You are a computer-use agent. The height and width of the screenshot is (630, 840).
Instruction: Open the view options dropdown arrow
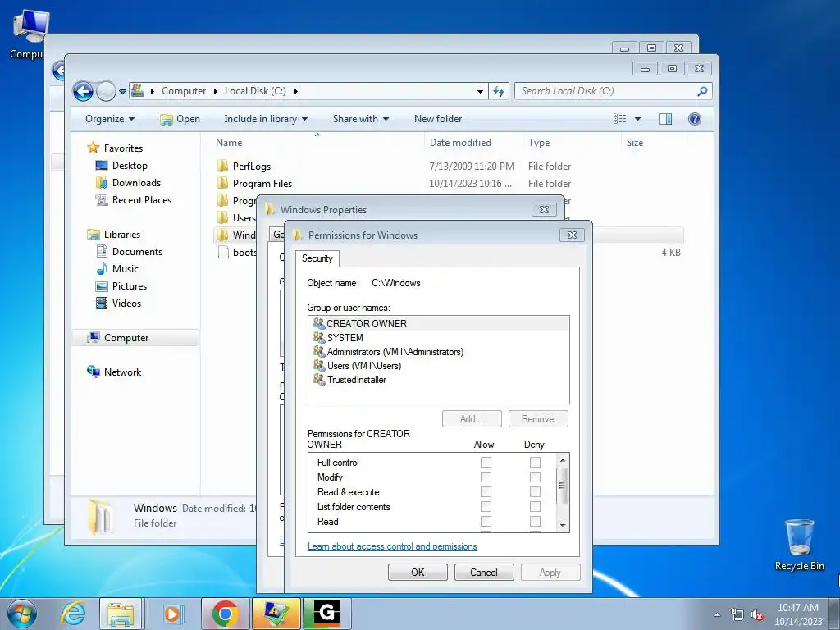tap(637, 119)
